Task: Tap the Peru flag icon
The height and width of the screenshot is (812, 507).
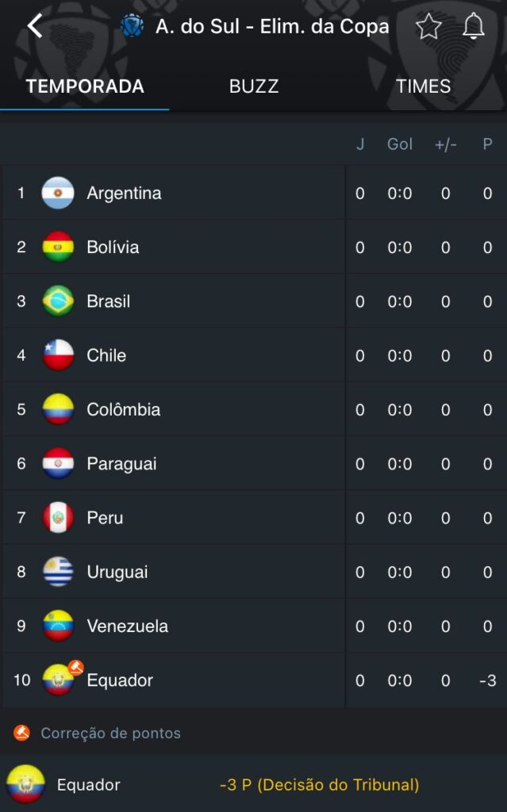Action: click(x=58, y=518)
